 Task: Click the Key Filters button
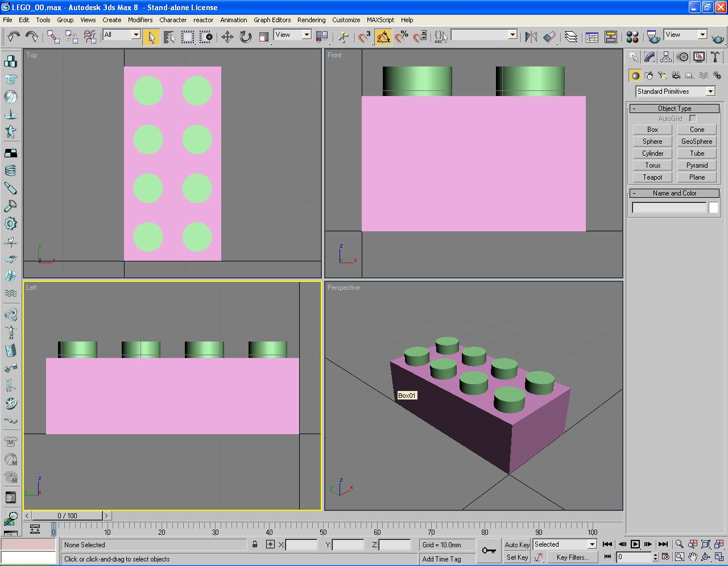coord(572,557)
